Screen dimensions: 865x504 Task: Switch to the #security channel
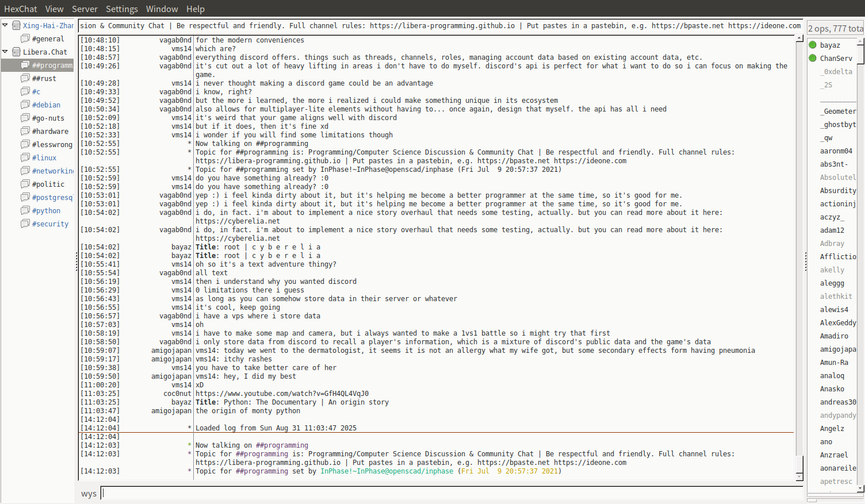click(x=50, y=224)
